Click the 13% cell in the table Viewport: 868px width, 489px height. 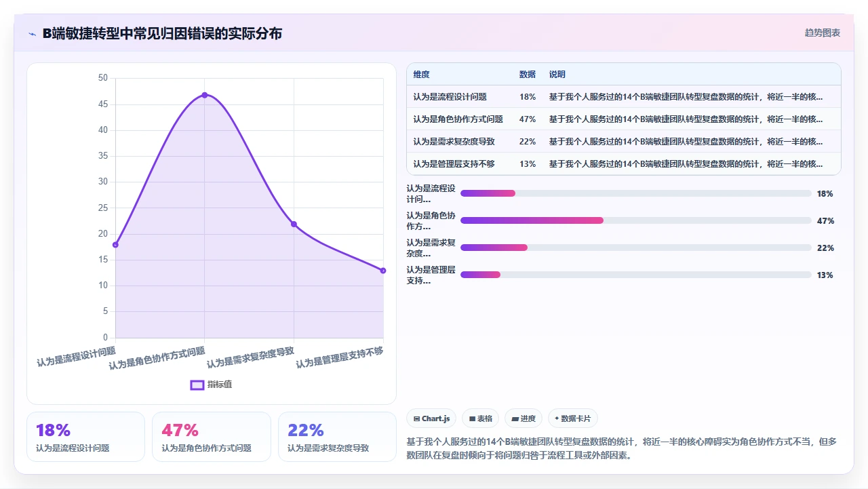(x=528, y=164)
